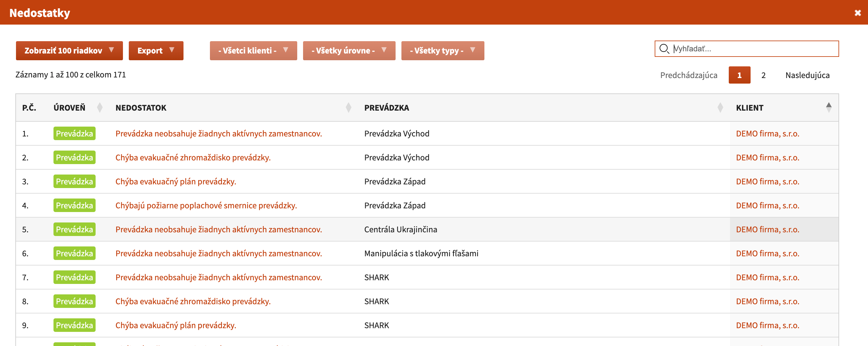Click green Prevádzka badge in row 1

[74, 133]
